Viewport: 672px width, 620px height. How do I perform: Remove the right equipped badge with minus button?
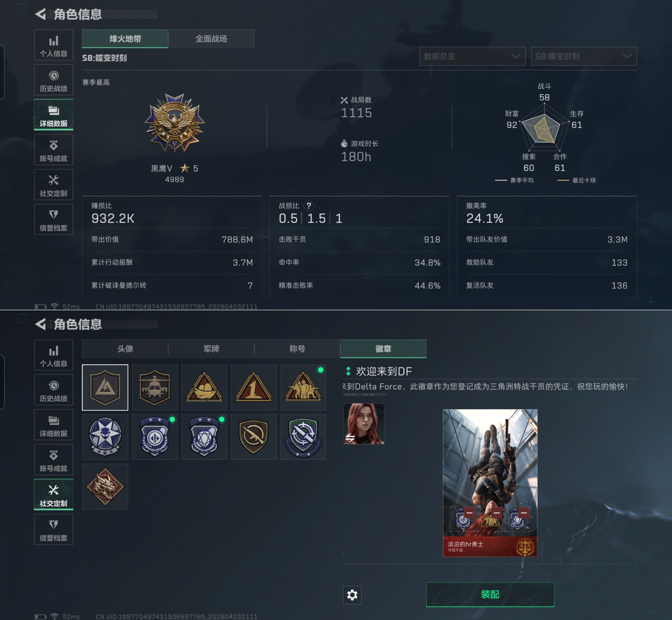(x=524, y=513)
